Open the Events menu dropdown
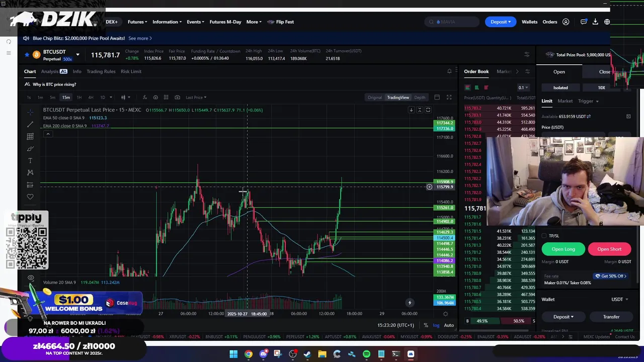Image resolution: width=644 pixels, height=362 pixels. click(195, 22)
